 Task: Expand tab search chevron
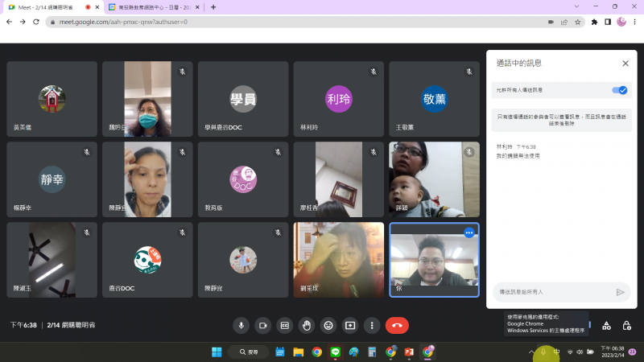576,6
